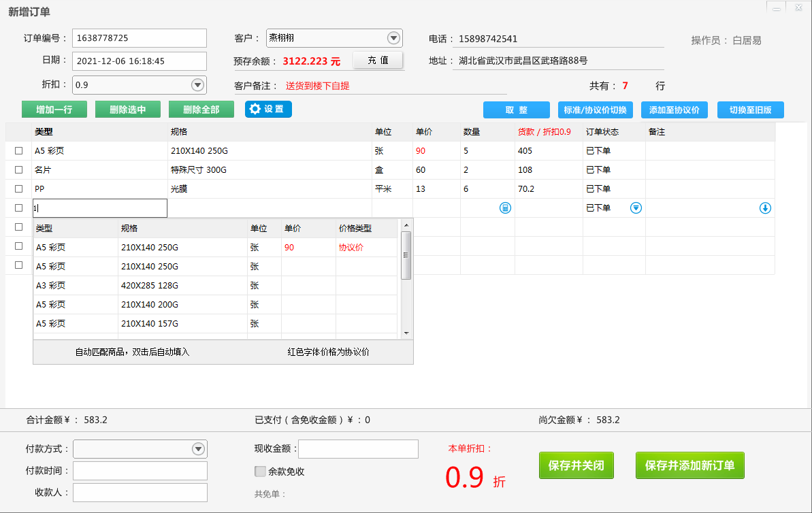Choose the A5 彩页 协议价 suggestion row
Viewport: 812px width, 513px height.
click(x=150, y=248)
